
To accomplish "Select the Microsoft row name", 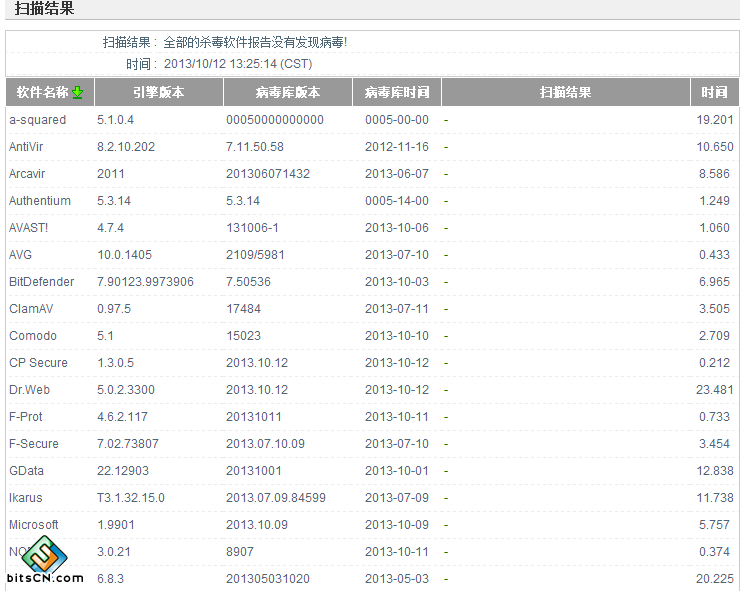I will tap(34, 525).
